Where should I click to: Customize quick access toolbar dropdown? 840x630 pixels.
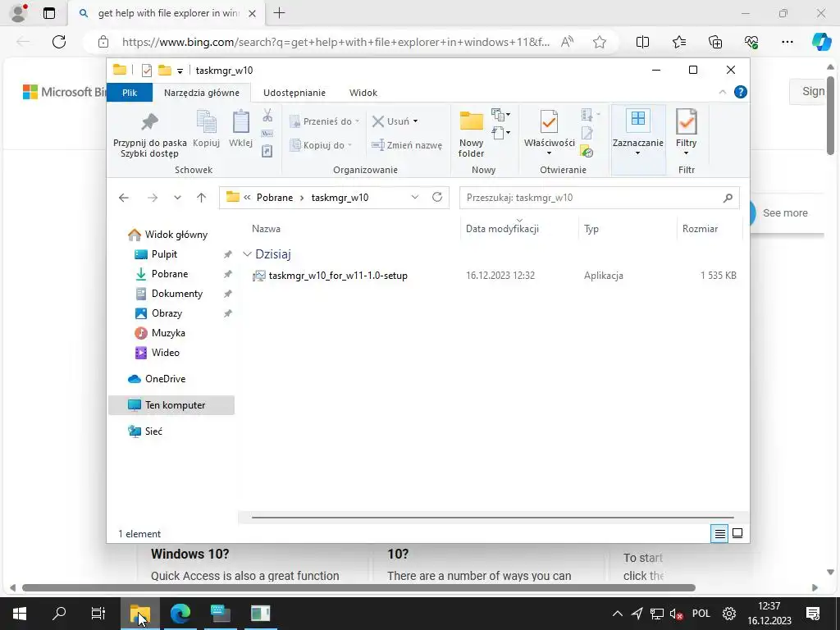(180, 71)
